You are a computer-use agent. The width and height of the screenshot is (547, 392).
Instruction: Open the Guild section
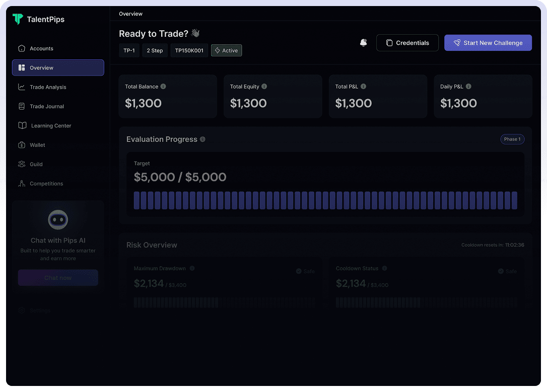[58, 164]
